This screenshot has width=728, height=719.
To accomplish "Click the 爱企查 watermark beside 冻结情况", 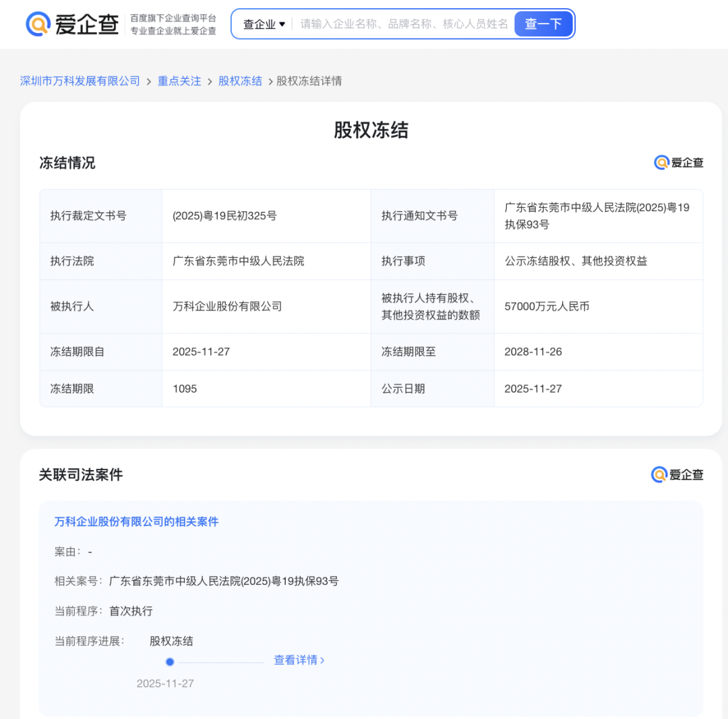I will (678, 163).
